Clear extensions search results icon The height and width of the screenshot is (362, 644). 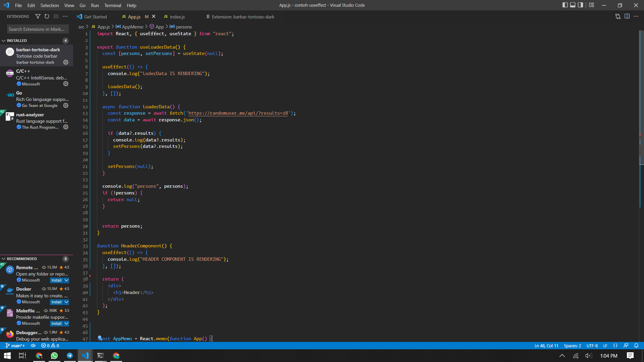tap(56, 16)
